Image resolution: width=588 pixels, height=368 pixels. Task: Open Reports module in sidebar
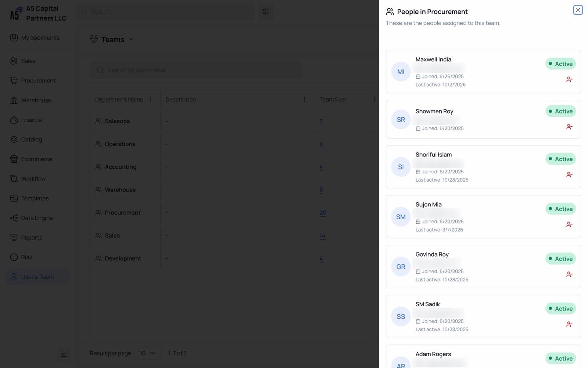[37, 238]
